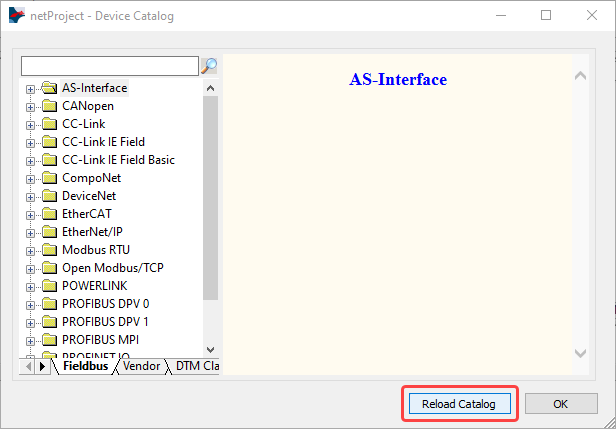Expand the PROFIBUS DPV 1 node
This screenshot has height=429, width=616.
click(30, 323)
